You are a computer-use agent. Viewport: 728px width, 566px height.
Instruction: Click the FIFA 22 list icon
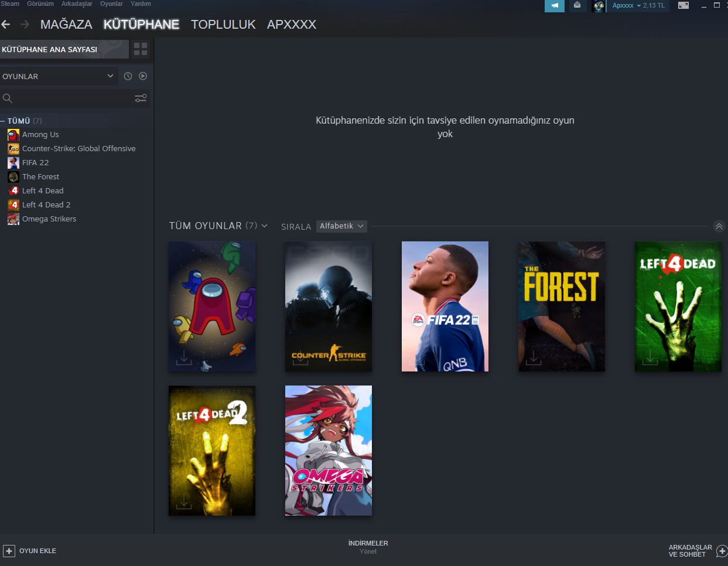coord(13,163)
